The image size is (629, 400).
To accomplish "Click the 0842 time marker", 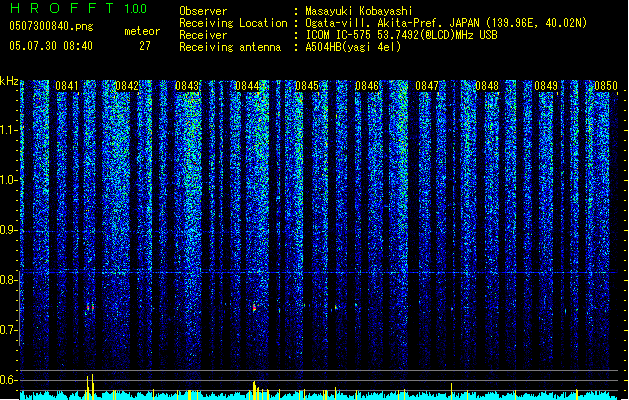I will [127, 86].
